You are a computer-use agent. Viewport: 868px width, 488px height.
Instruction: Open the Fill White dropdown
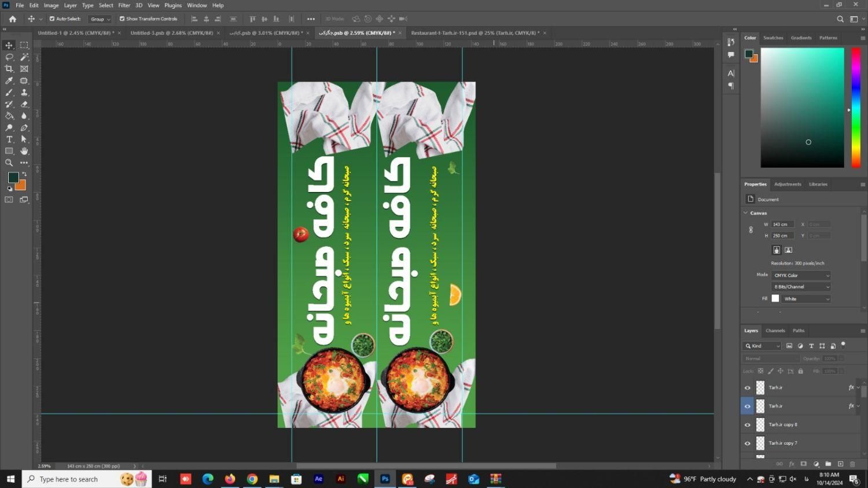[x=807, y=299]
